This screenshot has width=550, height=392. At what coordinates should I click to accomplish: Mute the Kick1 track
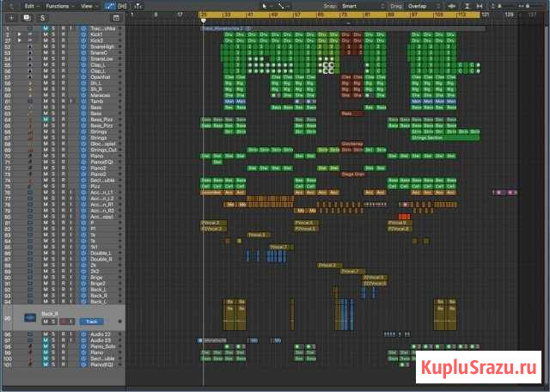pyautogui.click(x=46, y=34)
